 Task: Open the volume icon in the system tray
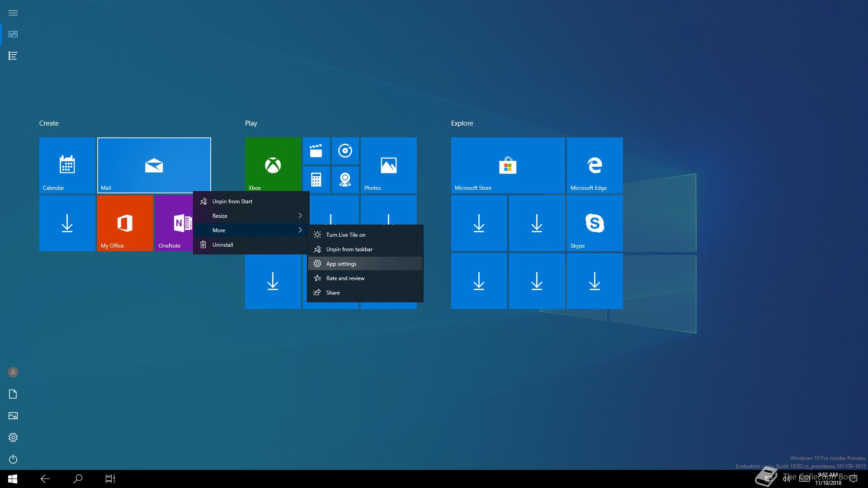point(787,479)
